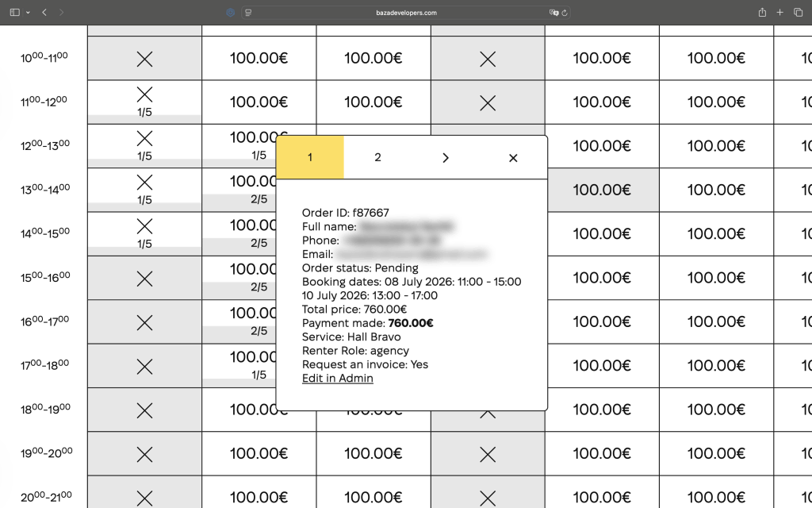Select the 100.00€ 1/5 cell in 12:00-13:00 row

click(239, 146)
